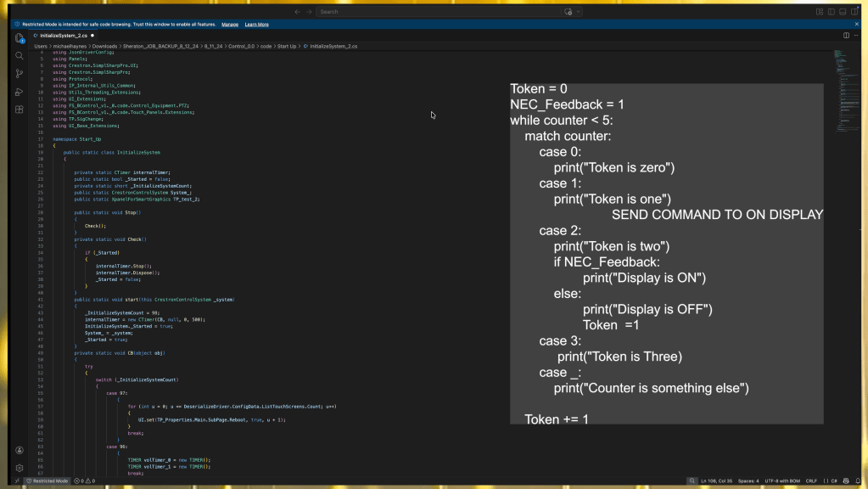Click the command center search box
This screenshot has height=489, width=868.
(x=433, y=12)
